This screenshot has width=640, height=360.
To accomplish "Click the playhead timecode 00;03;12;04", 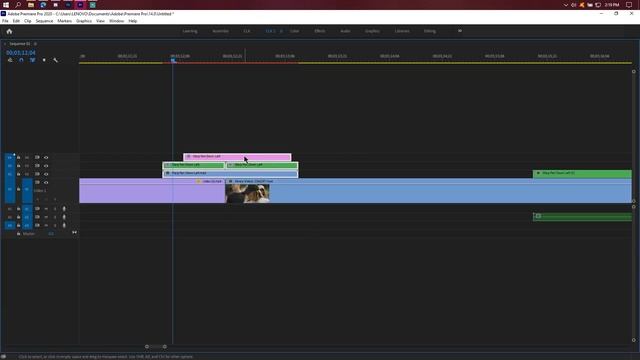I will [x=20, y=53].
